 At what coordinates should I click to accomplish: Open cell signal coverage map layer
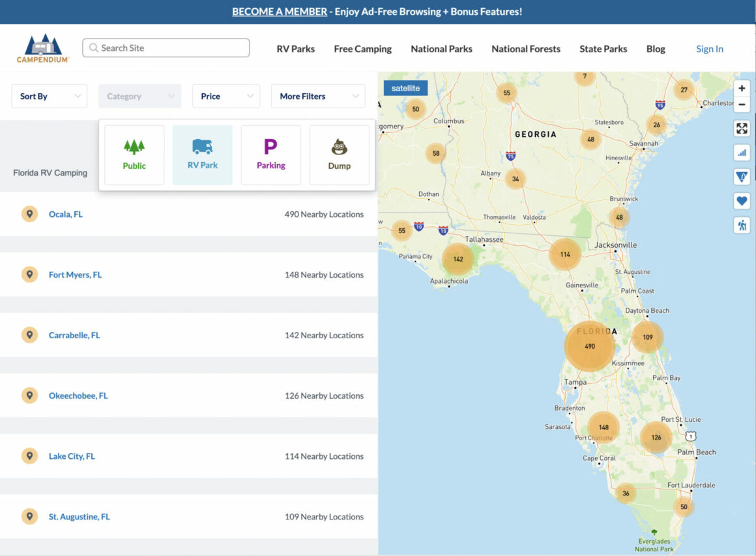[x=742, y=153]
